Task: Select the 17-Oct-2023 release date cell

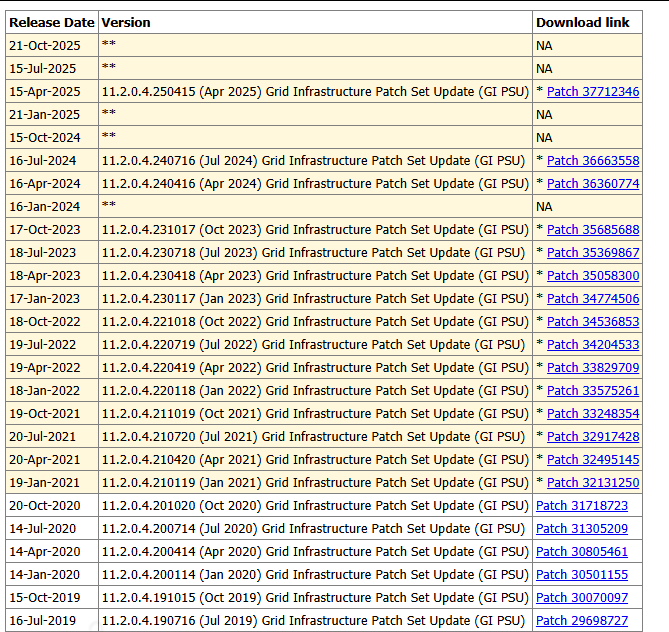Action: coord(52,230)
